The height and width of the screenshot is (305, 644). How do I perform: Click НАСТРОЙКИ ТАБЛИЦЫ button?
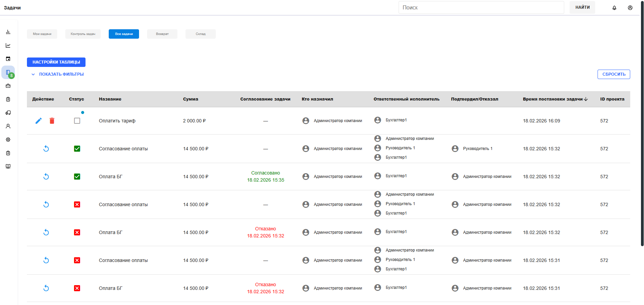(56, 62)
